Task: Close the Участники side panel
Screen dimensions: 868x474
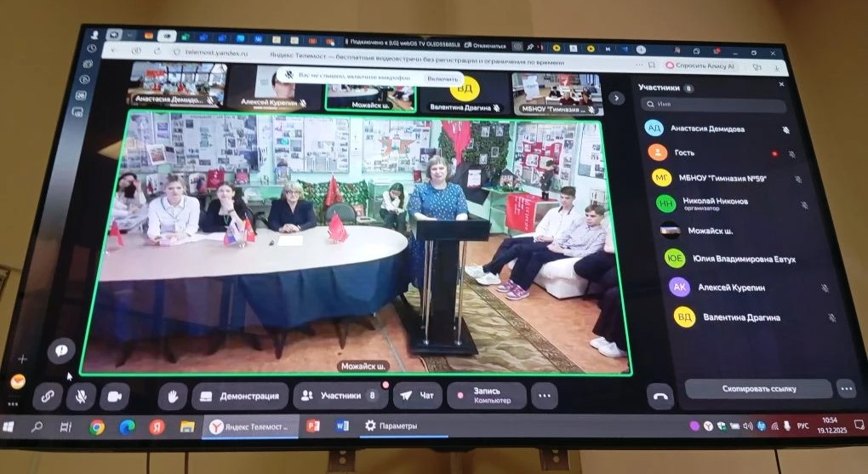Action: (x=781, y=85)
